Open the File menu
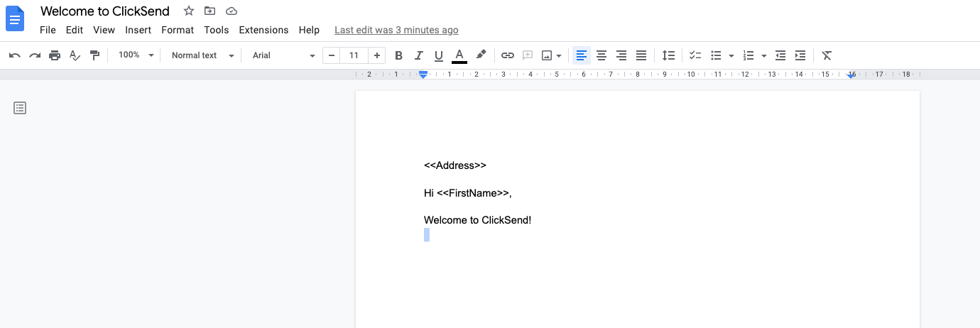Screen dimensions: 980x328 click(x=48, y=30)
